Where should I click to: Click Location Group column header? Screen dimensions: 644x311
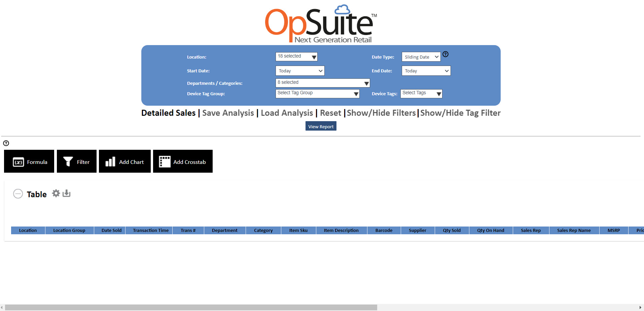pos(69,230)
